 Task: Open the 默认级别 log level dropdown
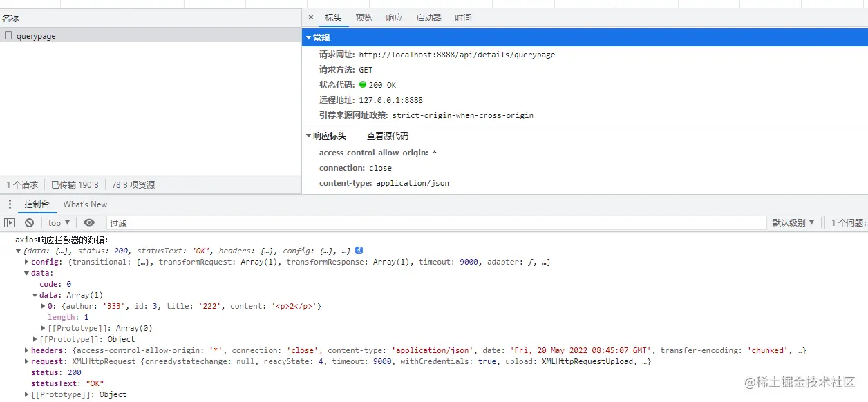point(793,222)
